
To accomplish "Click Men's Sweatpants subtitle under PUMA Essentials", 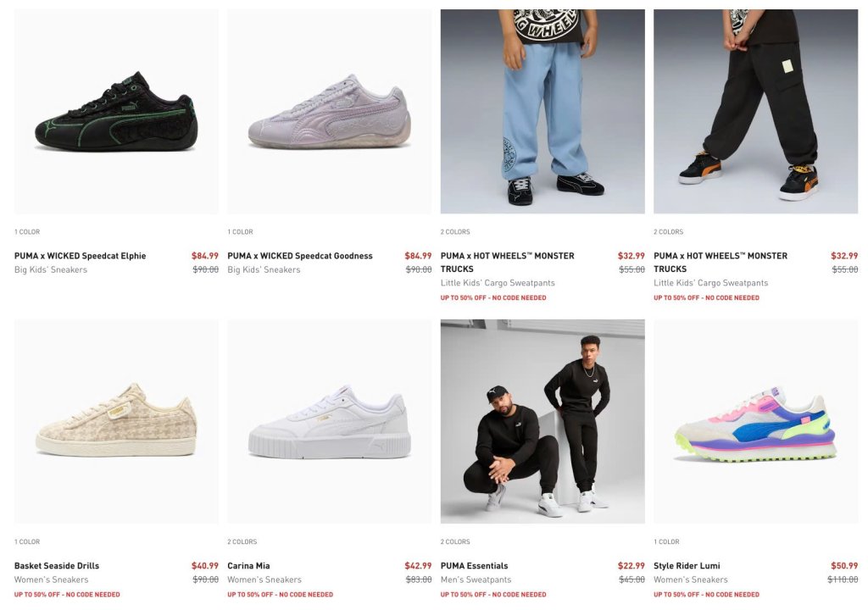I will pyautogui.click(x=476, y=579).
